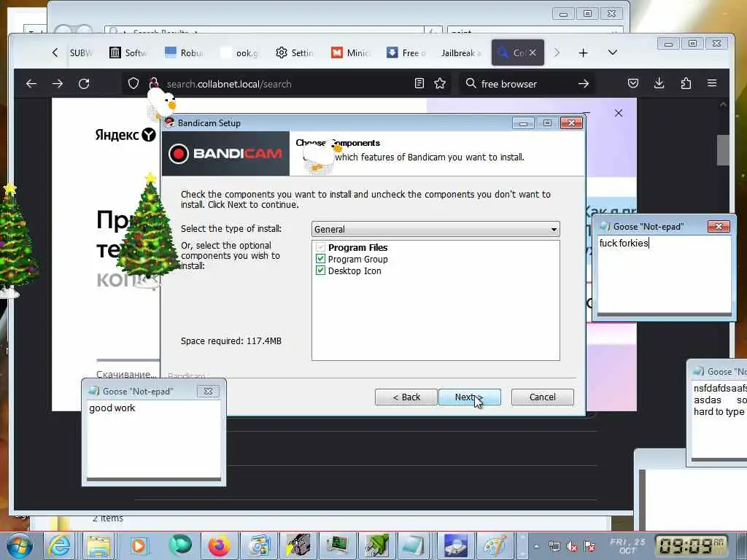Click the free browser search field
The width and height of the screenshot is (747, 560).
tap(527, 84)
